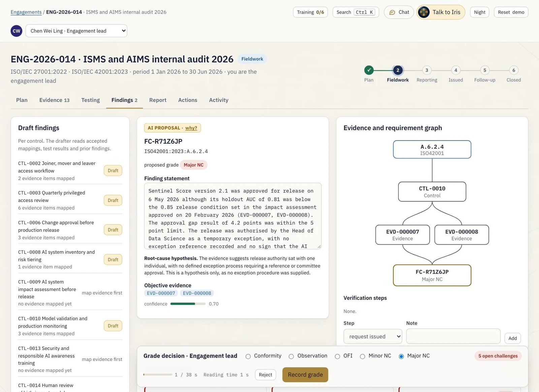Select the Observation grade radio button
Viewport: 539px width, 392px height.
pyautogui.click(x=291, y=356)
